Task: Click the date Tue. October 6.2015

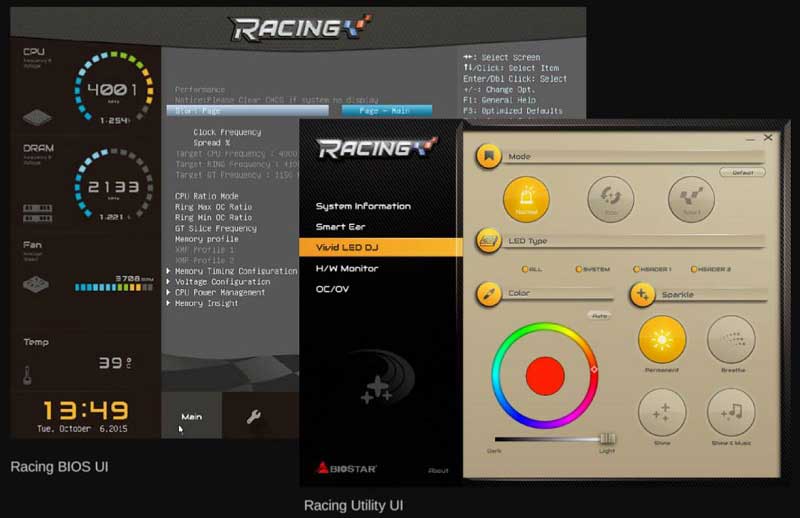Action: tap(82, 429)
